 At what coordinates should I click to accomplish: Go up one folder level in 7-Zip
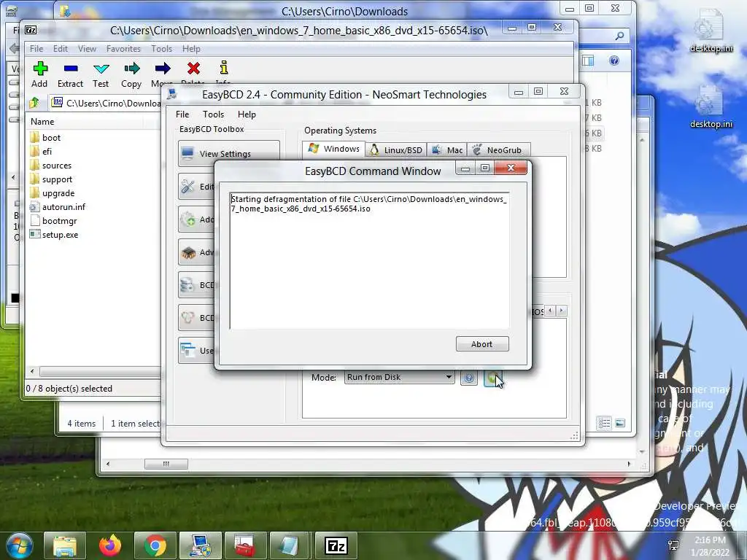(34, 103)
